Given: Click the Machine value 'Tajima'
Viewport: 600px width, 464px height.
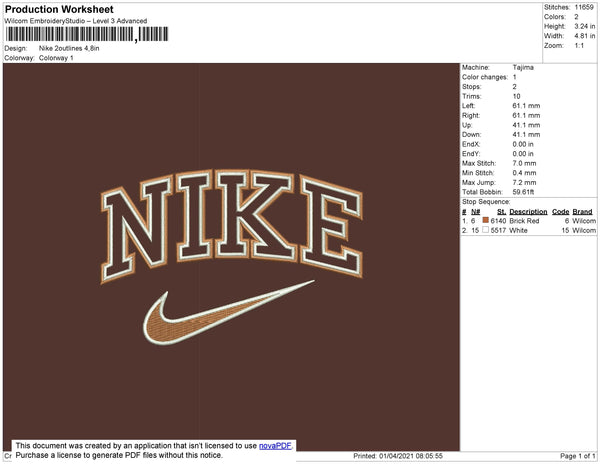Looking at the screenshot, I should (x=523, y=67).
